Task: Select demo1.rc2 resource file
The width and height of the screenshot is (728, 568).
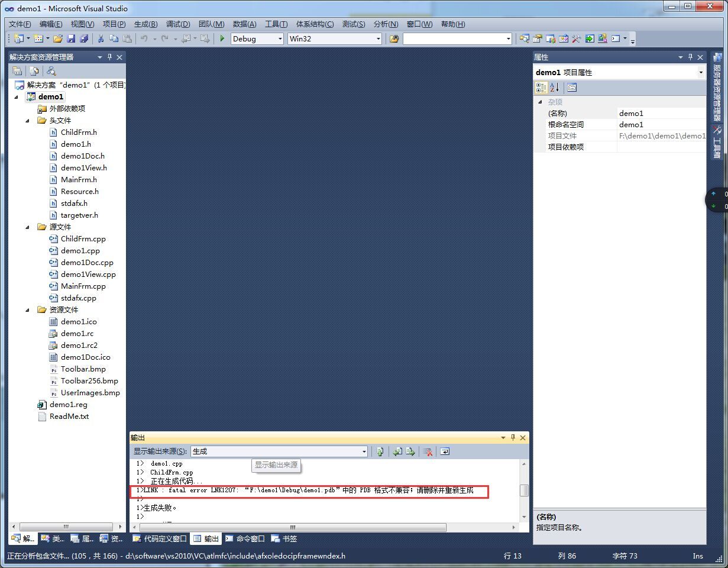Action: coord(79,346)
